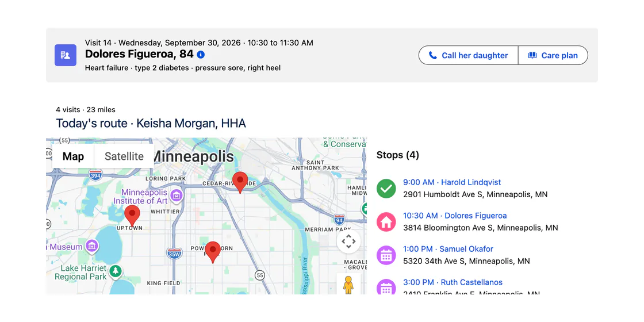Image resolution: width=644 pixels, height=322 pixels.
Task: Click the Visit 14 date and time line
Action: tap(199, 43)
